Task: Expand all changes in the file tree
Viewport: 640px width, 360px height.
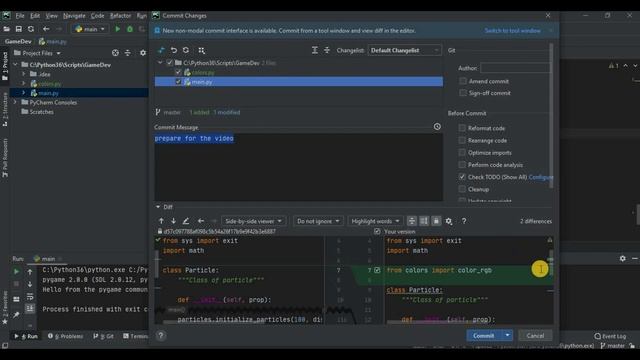Action: click(315, 50)
